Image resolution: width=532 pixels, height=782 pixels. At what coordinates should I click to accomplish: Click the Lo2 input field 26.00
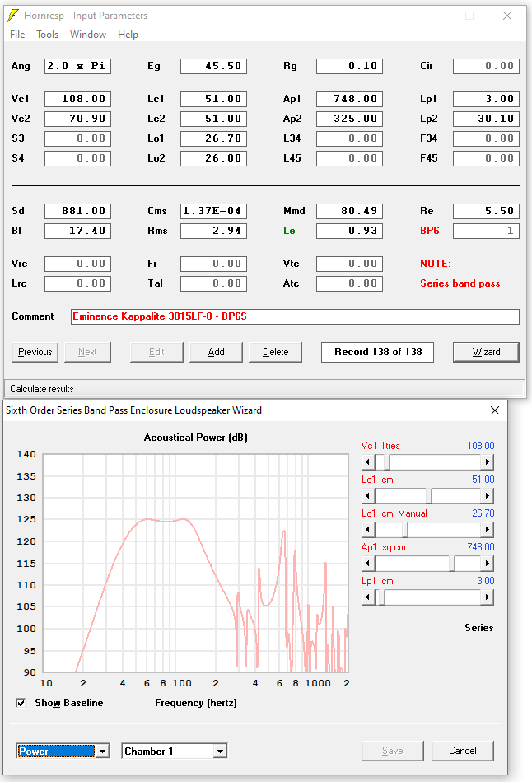(x=213, y=158)
